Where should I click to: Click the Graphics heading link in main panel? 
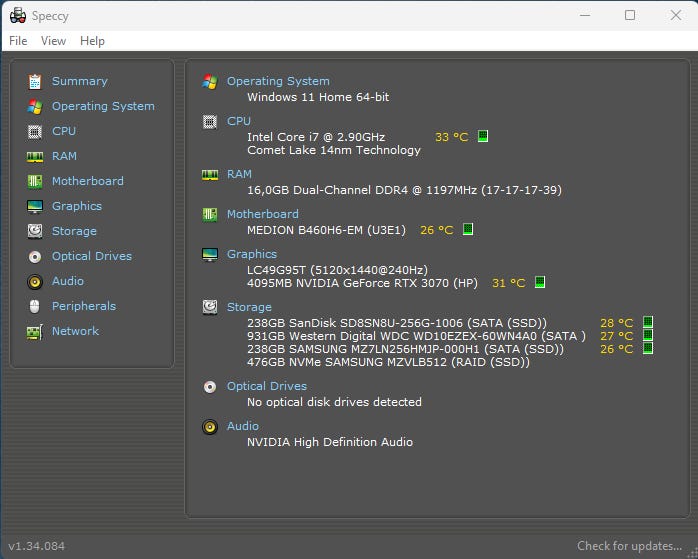tap(252, 254)
